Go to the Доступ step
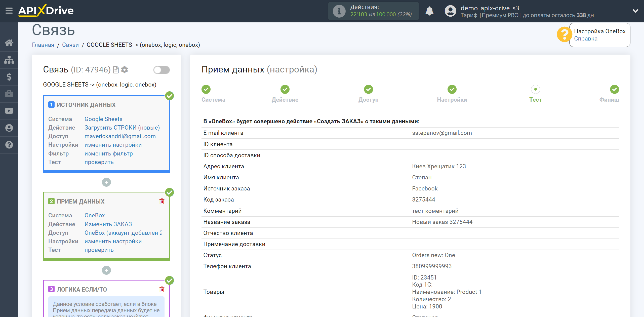The width and height of the screenshot is (644, 317). pos(369,89)
